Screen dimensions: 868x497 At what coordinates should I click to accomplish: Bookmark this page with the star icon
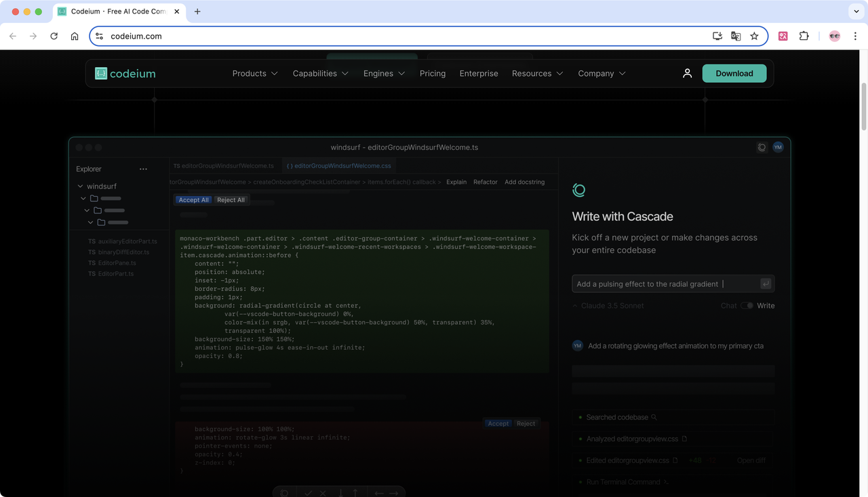754,36
